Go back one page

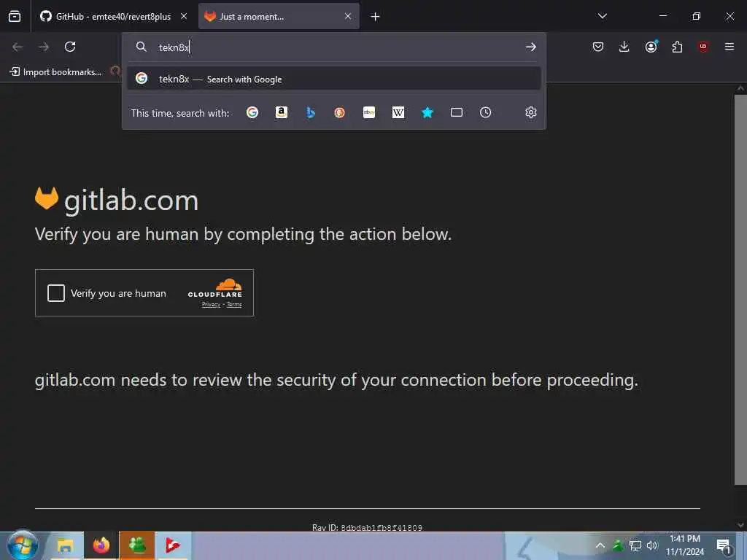click(x=18, y=47)
